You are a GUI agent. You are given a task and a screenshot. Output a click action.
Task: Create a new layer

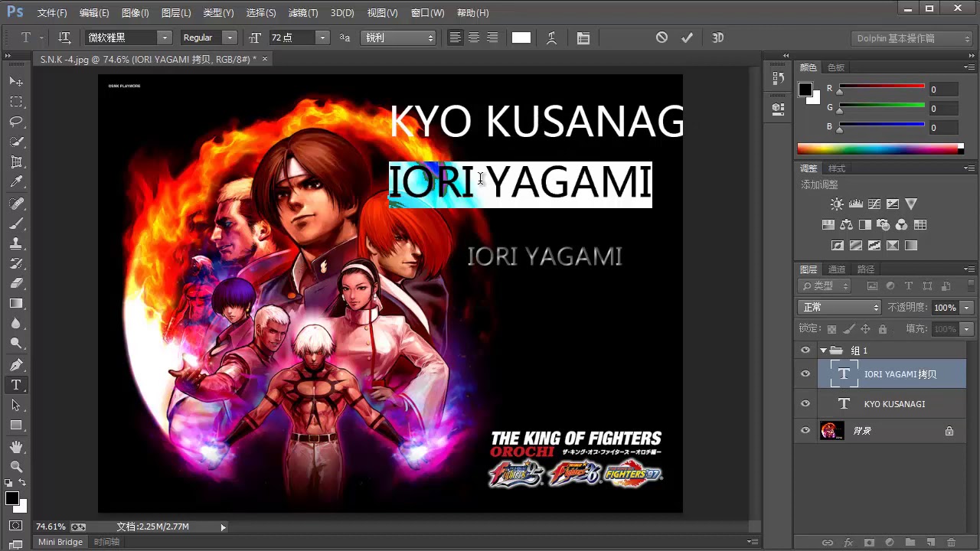(x=931, y=543)
